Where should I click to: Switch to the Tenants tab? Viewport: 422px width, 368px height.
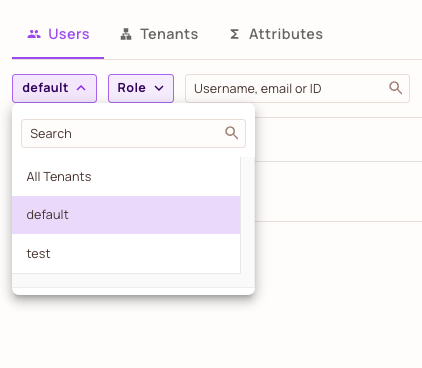tap(159, 34)
